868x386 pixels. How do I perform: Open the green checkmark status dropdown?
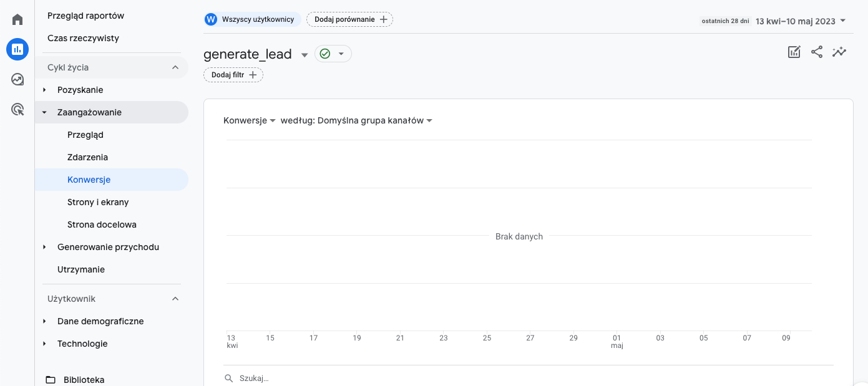[x=333, y=54]
